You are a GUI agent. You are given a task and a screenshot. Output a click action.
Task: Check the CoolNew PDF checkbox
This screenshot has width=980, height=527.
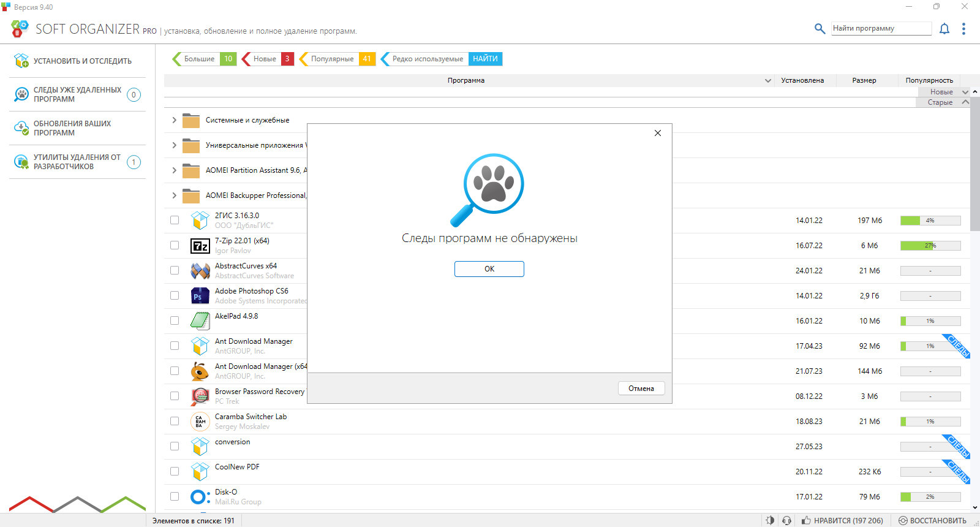(x=175, y=471)
